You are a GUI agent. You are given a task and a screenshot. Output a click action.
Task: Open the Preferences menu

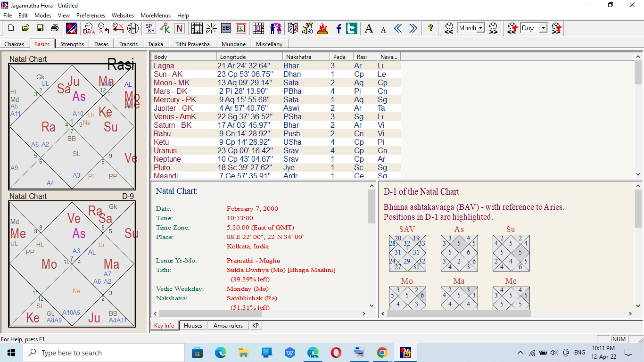pyautogui.click(x=91, y=16)
